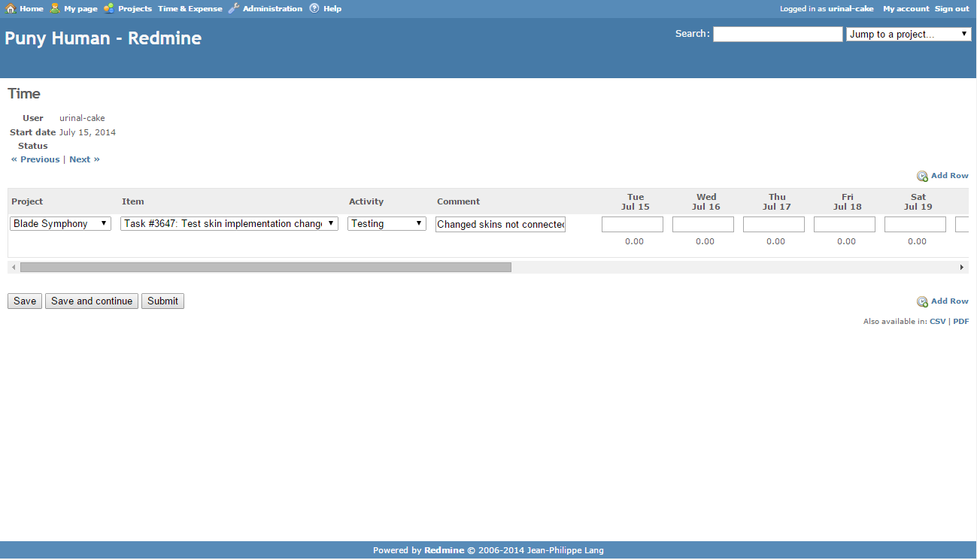Click the Activity column header

(x=366, y=201)
